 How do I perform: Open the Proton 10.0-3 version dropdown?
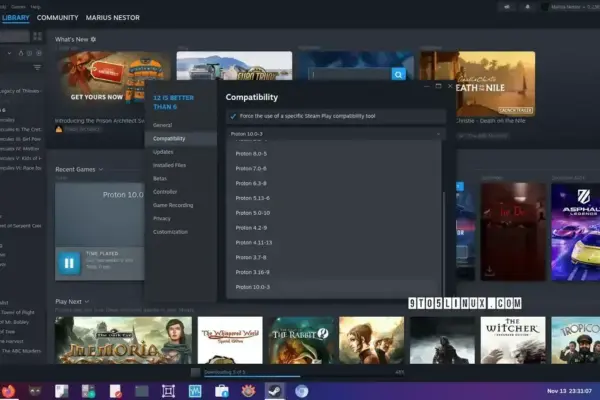tap(336, 134)
